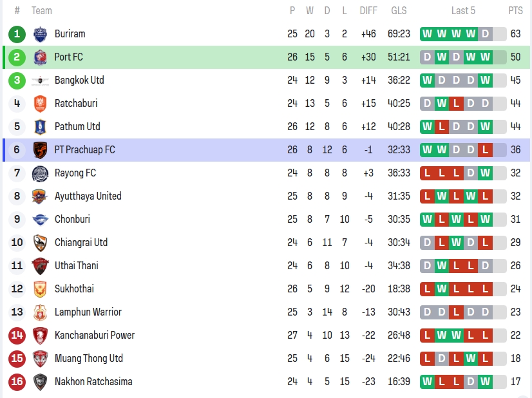Click the PT Prachuap FC badge
The image size is (532, 398).
point(40,150)
